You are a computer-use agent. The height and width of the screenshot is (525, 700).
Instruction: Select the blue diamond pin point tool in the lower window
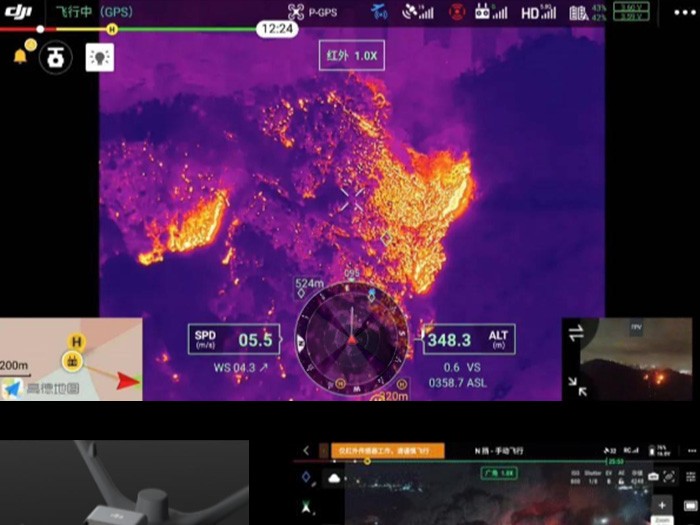point(307,478)
